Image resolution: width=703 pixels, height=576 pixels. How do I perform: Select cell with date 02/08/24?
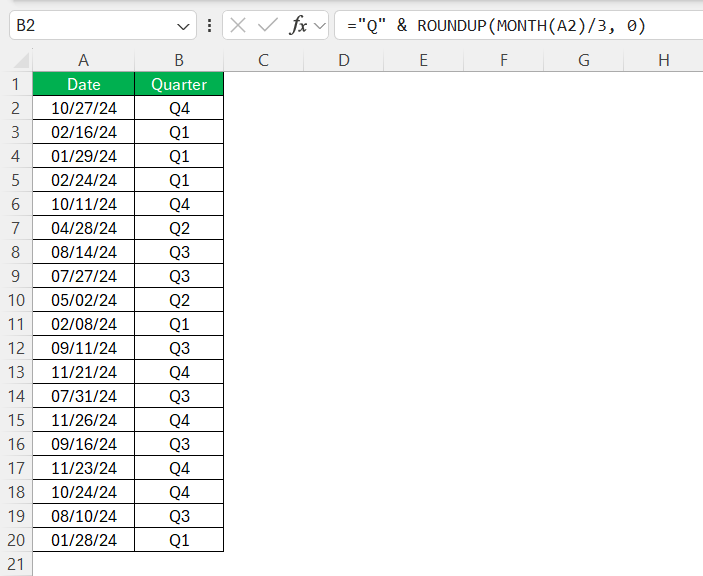pyautogui.click(x=83, y=324)
